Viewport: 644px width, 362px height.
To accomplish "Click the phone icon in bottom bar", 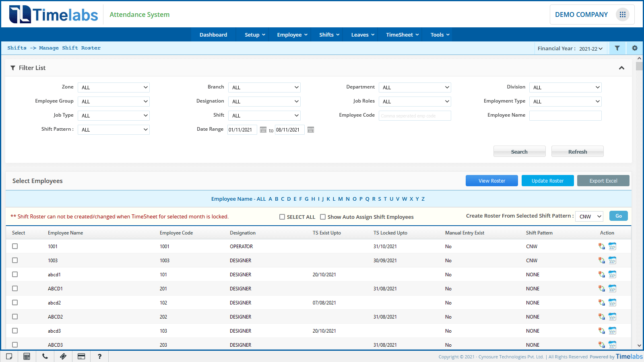I will point(45,356).
